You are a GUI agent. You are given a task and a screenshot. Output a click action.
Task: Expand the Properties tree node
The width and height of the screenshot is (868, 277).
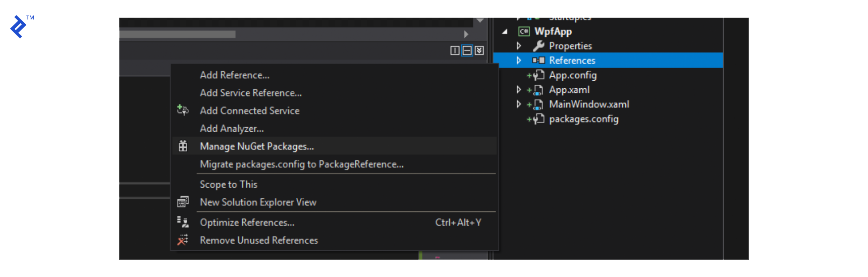pyautogui.click(x=519, y=46)
